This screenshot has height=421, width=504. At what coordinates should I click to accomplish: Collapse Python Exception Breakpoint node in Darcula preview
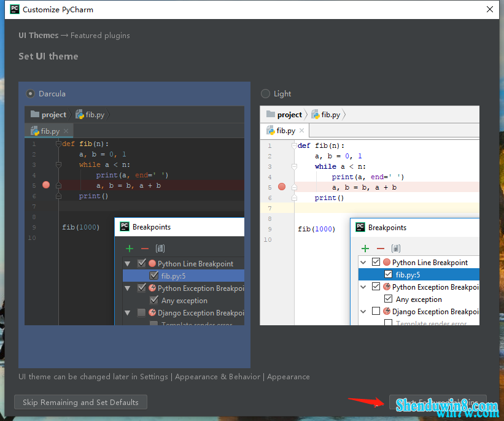coord(128,288)
